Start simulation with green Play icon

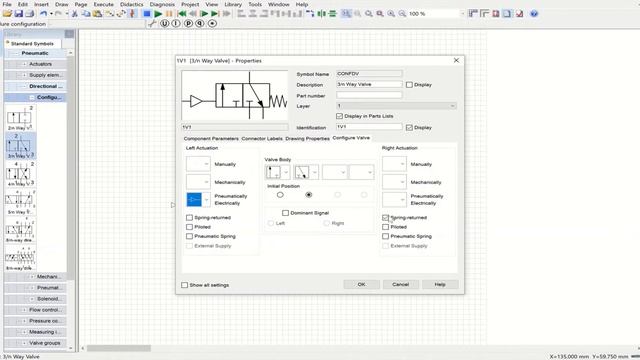[158, 13]
